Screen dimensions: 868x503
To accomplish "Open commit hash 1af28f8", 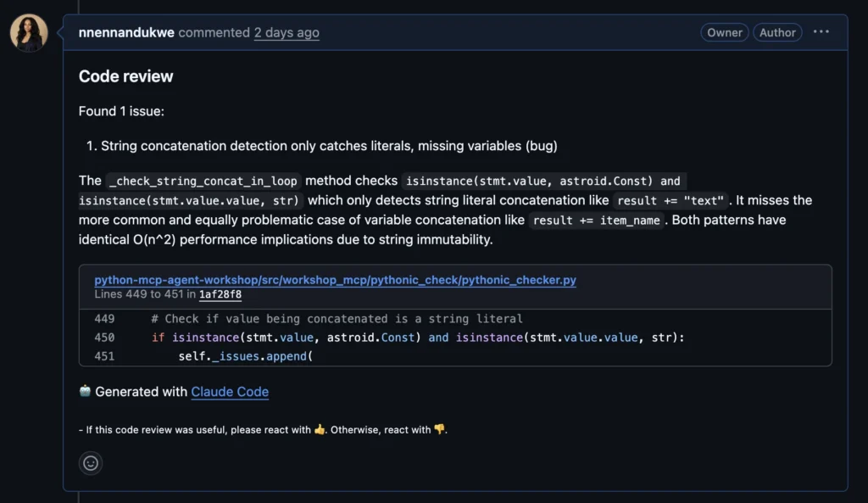I will coord(220,294).
